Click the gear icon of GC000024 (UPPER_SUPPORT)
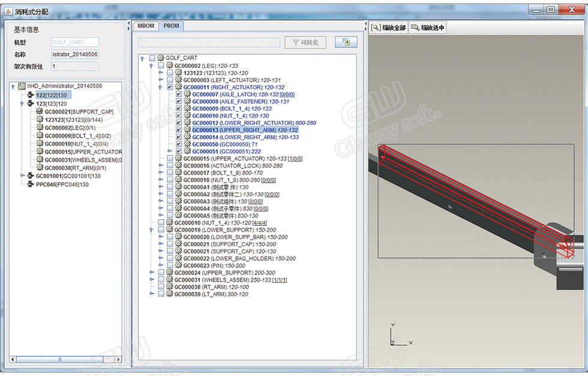 [x=169, y=272]
